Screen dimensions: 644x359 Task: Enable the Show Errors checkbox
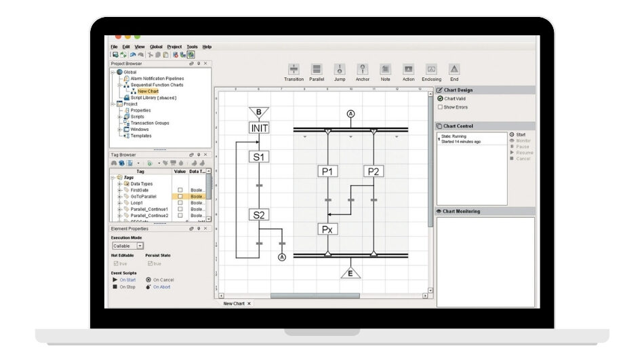(440, 107)
